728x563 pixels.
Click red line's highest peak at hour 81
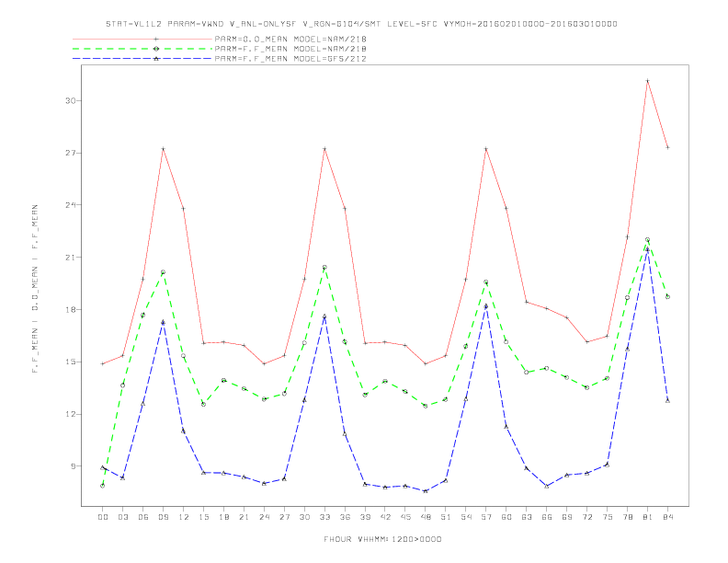pos(647,81)
